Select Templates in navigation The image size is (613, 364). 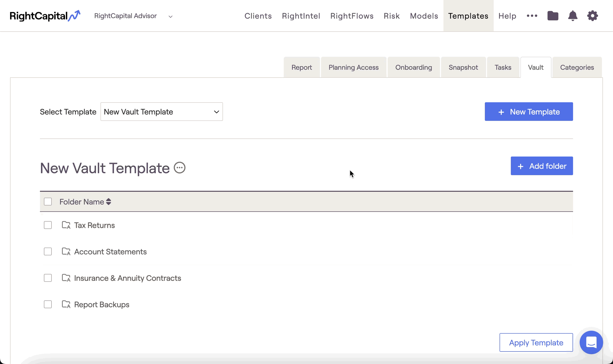point(468,16)
